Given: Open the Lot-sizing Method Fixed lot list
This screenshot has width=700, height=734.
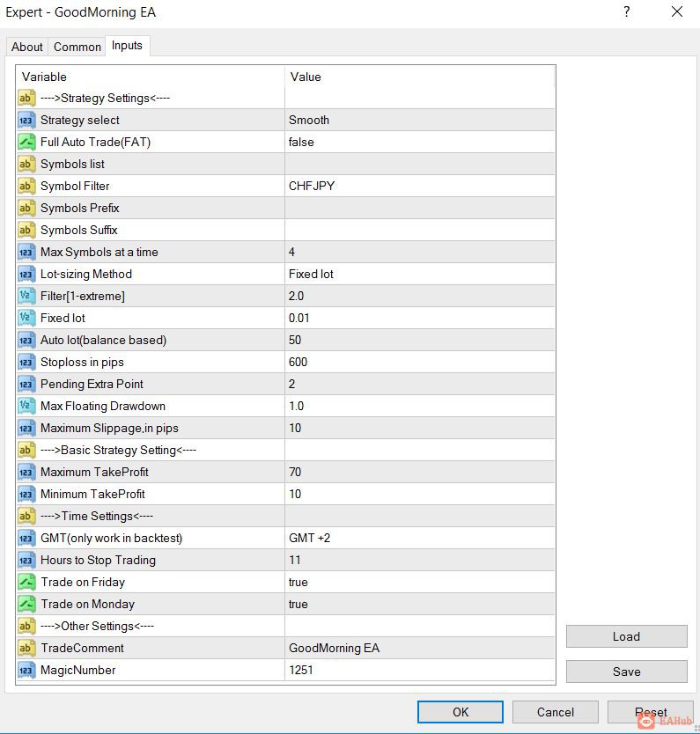Looking at the screenshot, I should [x=419, y=274].
